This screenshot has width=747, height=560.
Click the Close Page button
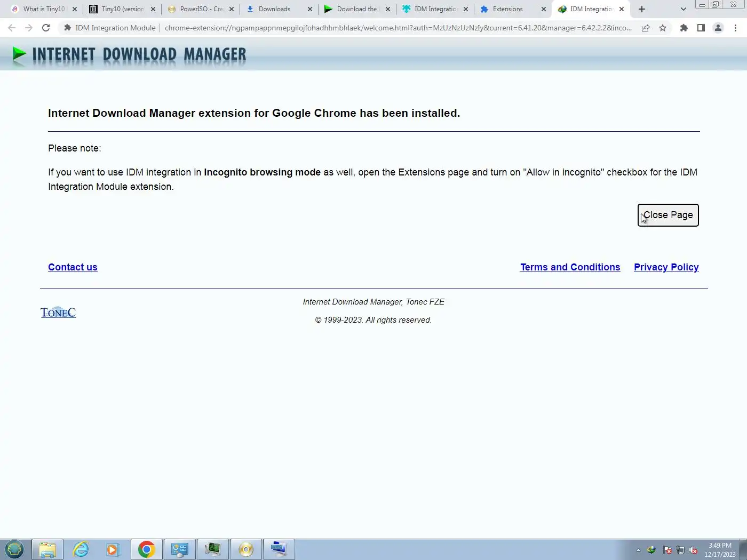pyautogui.click(x=668, y=215)
